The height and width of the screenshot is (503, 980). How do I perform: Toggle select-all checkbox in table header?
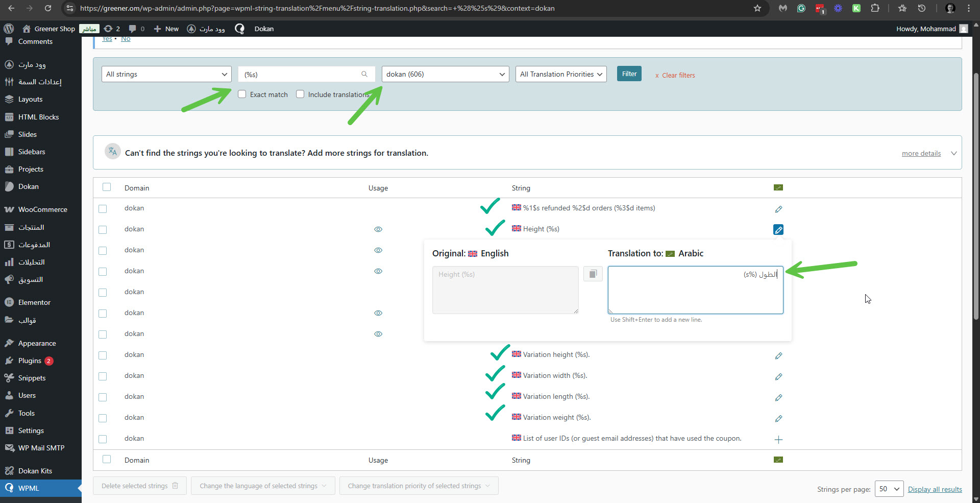click(x=107, y=187)
